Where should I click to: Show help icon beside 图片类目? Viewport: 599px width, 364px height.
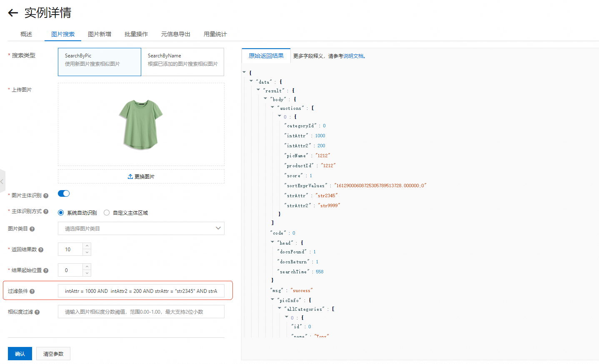[x=32, y=229]
